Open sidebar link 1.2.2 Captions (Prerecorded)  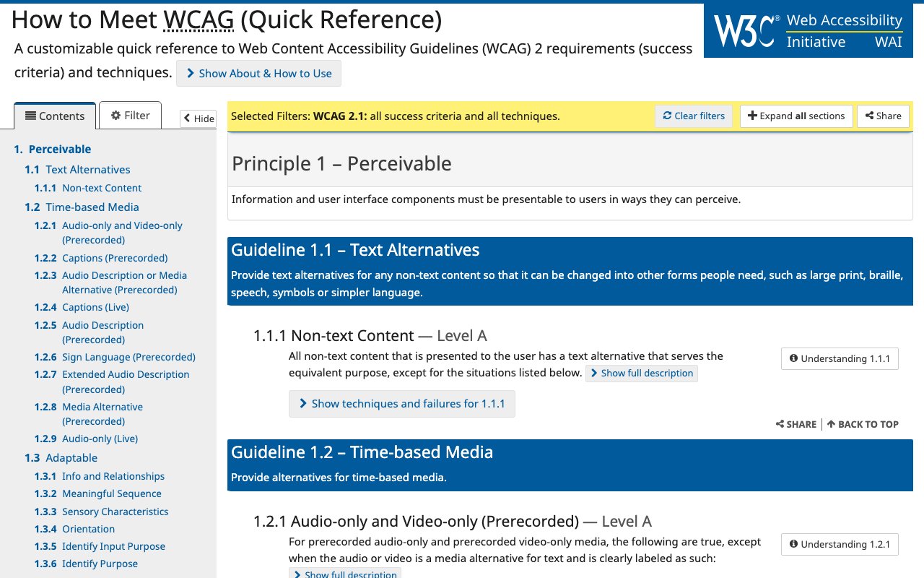pos(115,257)
